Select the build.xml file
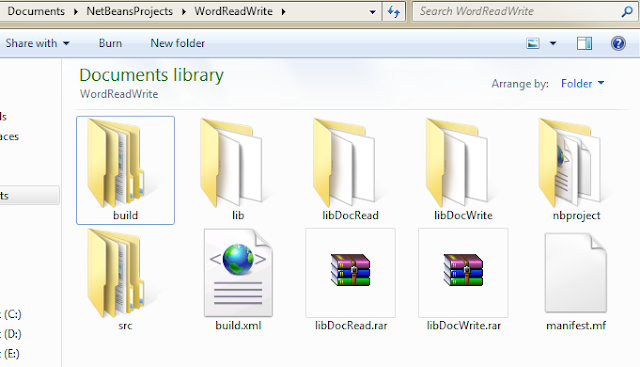The height and width of the screenshot is (367, 640). click(x=238, y=281)
